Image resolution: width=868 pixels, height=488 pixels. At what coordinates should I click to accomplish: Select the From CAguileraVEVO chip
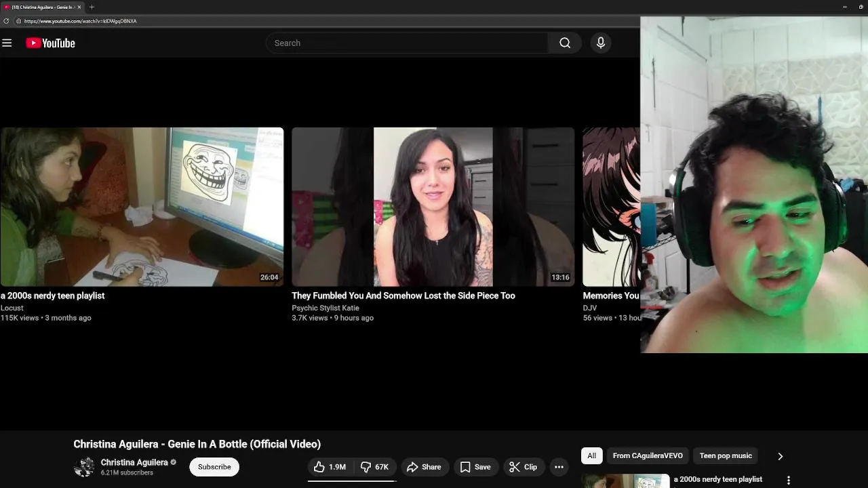pyautogui.click(x=648, y=456)
